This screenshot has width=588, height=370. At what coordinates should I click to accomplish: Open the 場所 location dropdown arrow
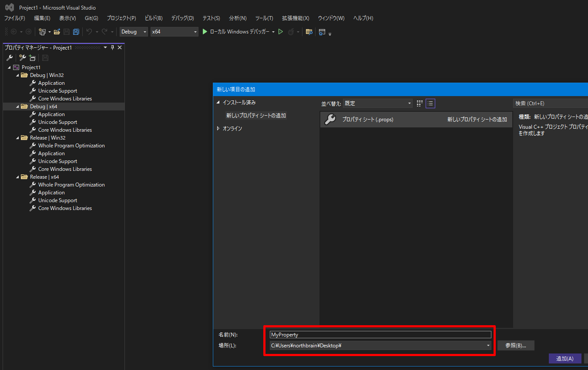[x=488, y=346]
